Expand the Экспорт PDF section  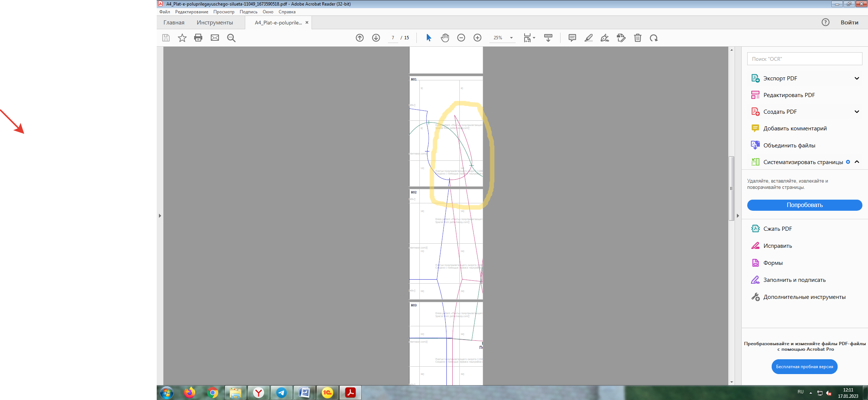coord(857,79)
